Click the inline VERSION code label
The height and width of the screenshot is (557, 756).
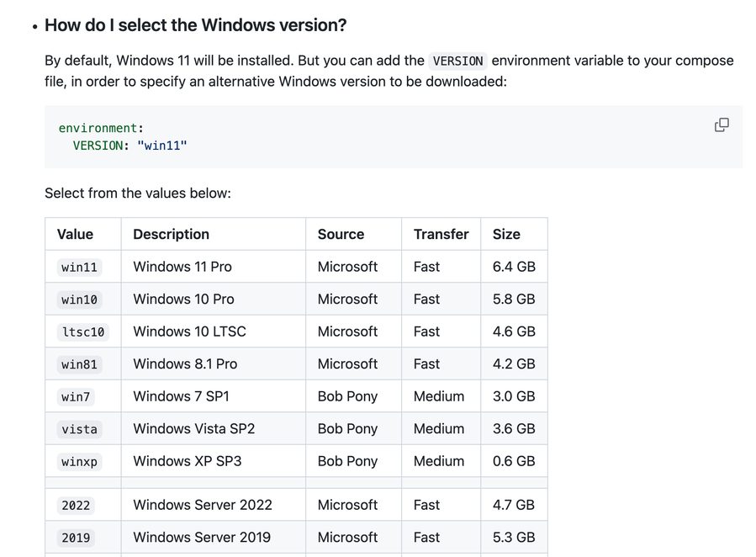pyautogui.click(x=457, y=61)
